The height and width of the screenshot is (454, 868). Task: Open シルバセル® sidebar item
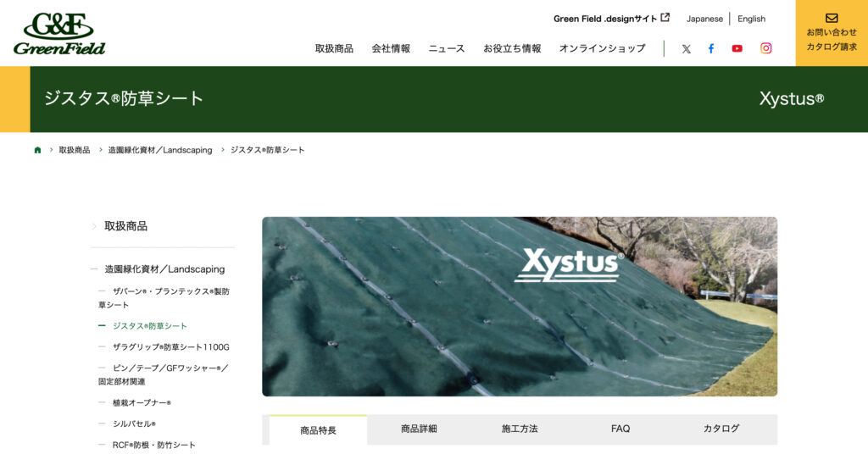pyautogui.click(x=134, y=424)
